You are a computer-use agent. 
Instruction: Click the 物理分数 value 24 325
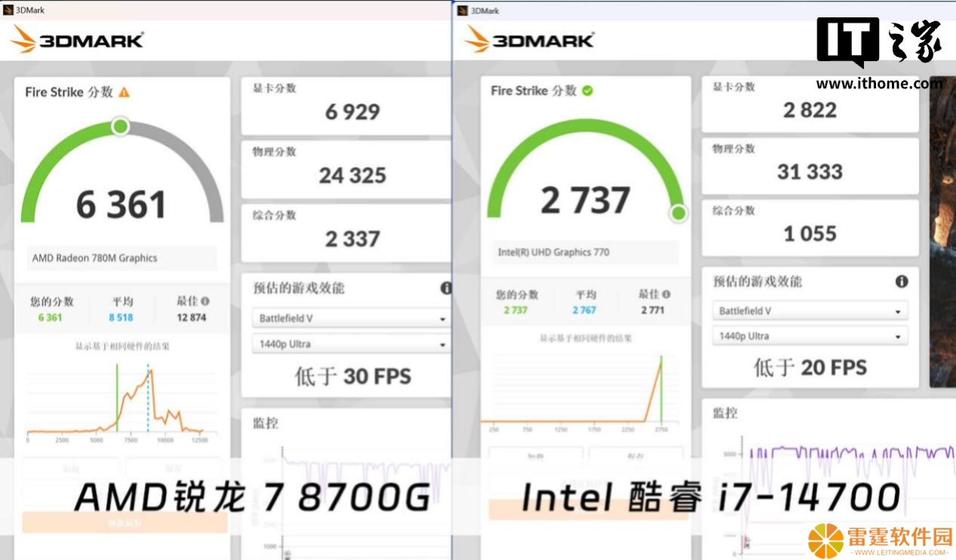352,176
